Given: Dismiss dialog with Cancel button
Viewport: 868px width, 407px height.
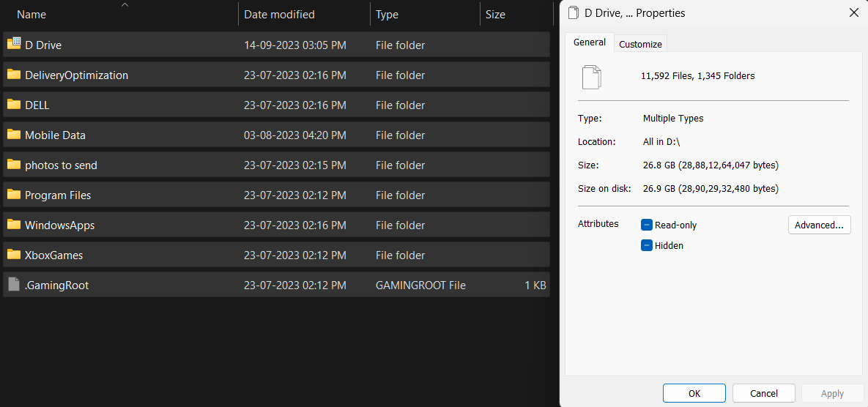Looking at the screenshot, I should pos(764,393).
